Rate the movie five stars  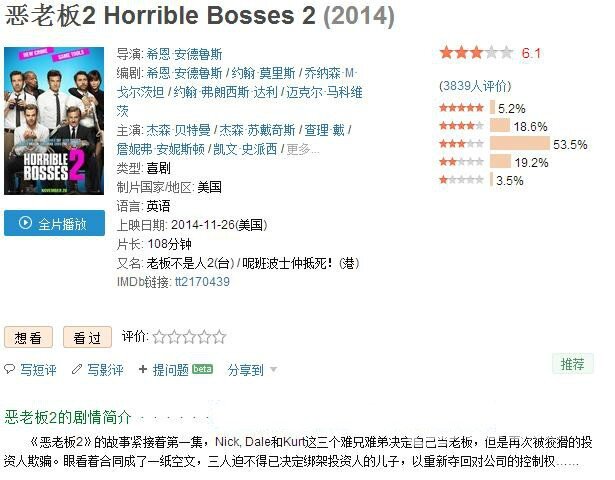click(x=219, y=337)
